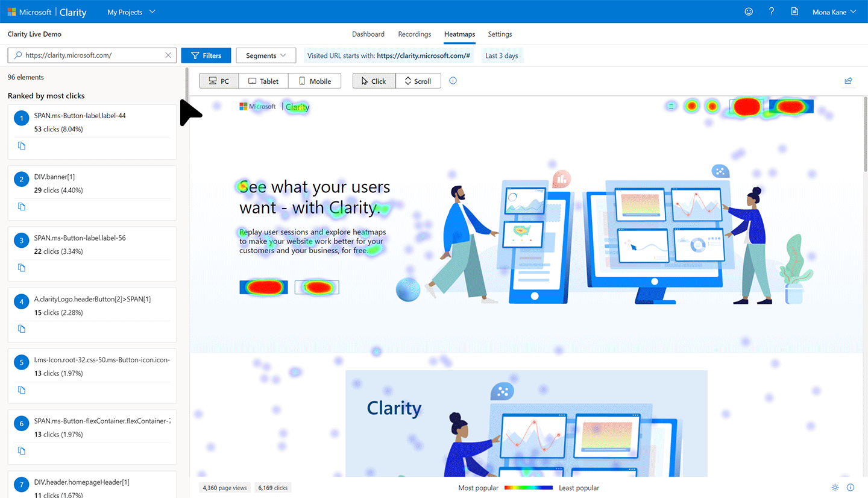Open the Dashboard tab

tap(368, 34)
